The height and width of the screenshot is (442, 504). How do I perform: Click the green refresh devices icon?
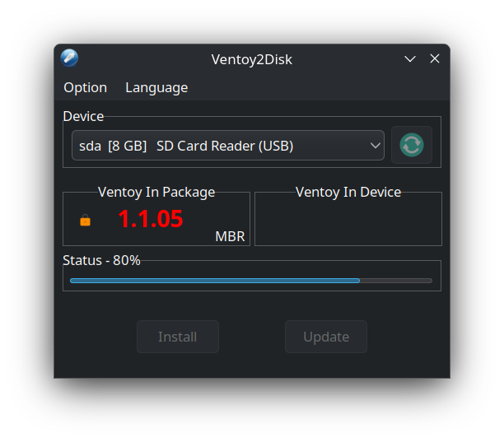click(412, 145)
